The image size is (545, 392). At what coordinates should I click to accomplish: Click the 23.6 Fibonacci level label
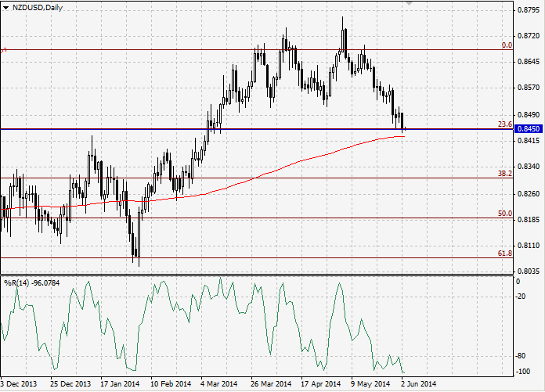pyautogui.click(x=505, y=124)
